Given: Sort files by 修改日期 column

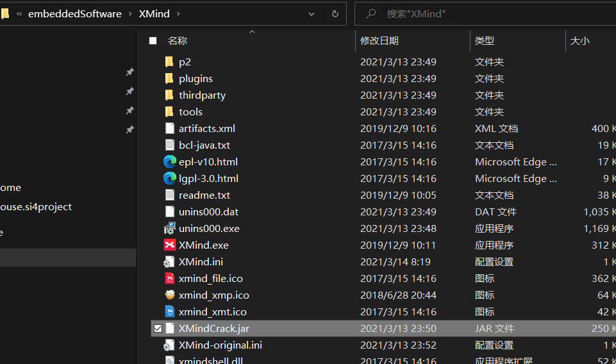Looking at the screenshot, I should pyautogui.click(x=379, y=41).
